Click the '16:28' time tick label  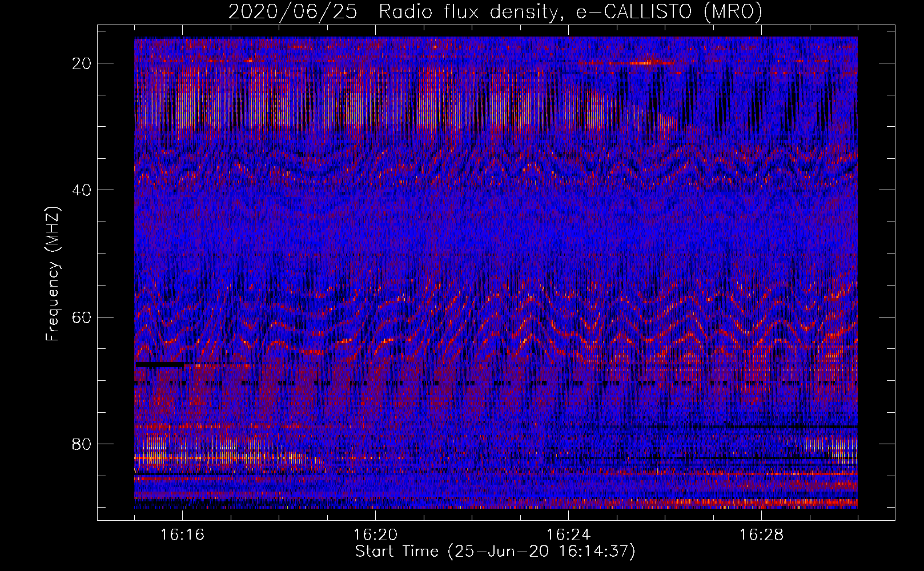coord(761,535)
